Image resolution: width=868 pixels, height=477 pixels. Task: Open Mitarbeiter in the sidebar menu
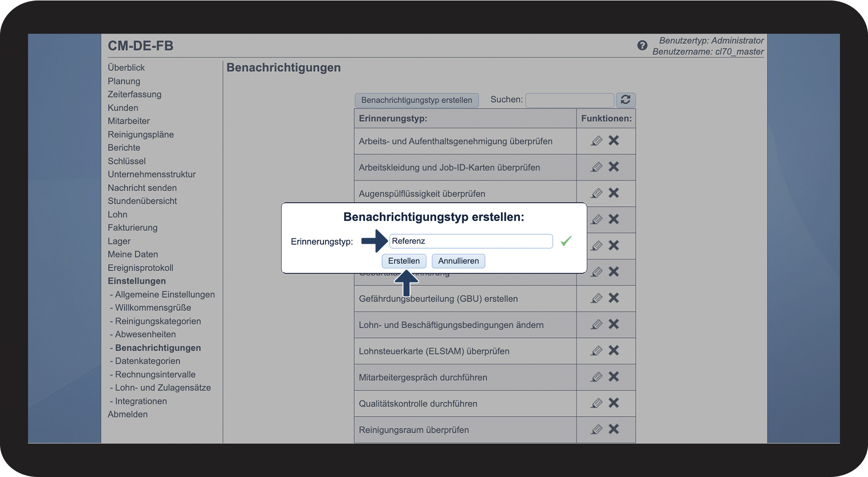click(129, 121)
